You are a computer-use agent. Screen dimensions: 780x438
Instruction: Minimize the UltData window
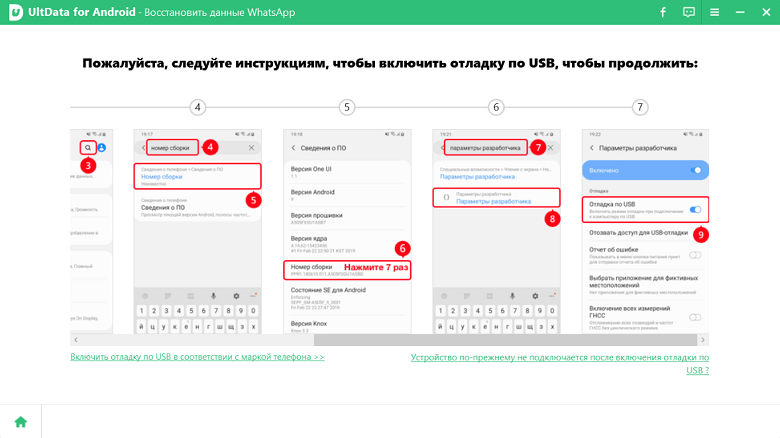tap(740, 12)
